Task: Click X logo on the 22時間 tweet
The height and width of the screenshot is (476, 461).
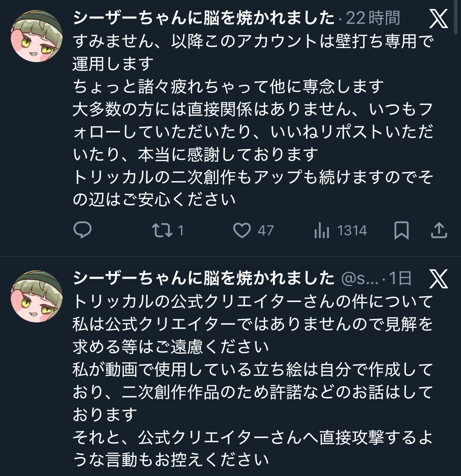Action: click(438, 18)
